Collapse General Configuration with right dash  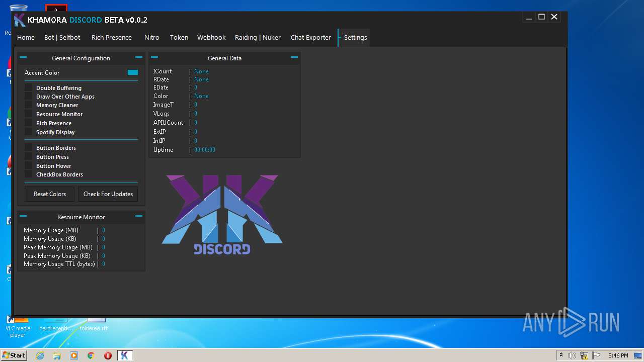click(x=139, y=57)
